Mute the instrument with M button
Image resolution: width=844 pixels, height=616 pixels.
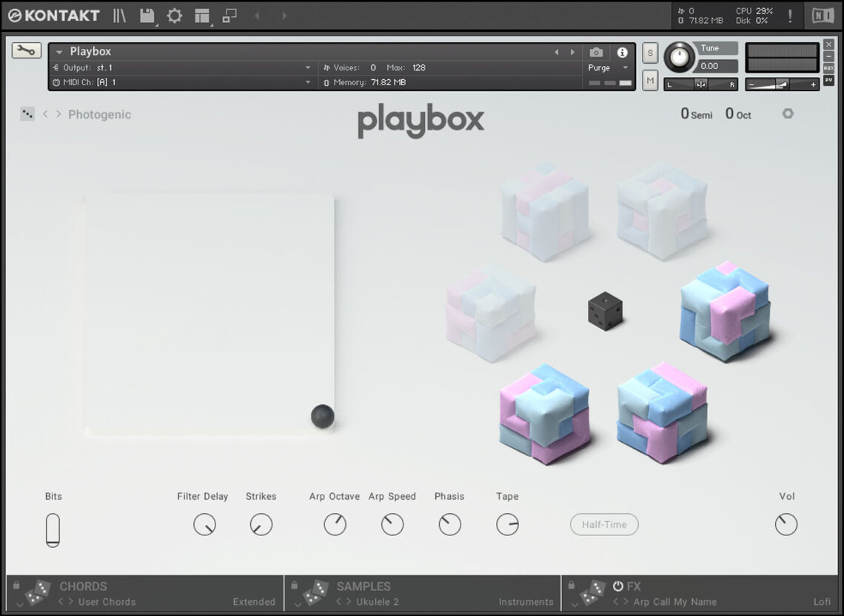click(649, 80)
